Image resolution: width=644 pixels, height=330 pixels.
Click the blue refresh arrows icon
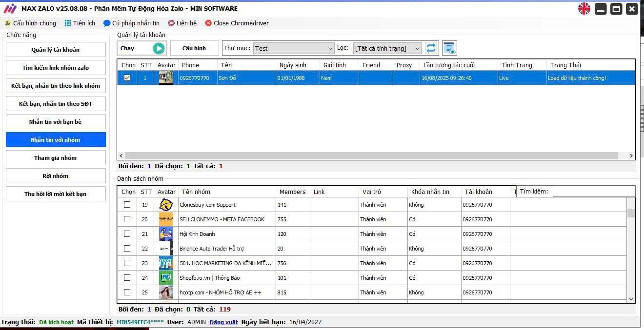[x=431, y=48]
